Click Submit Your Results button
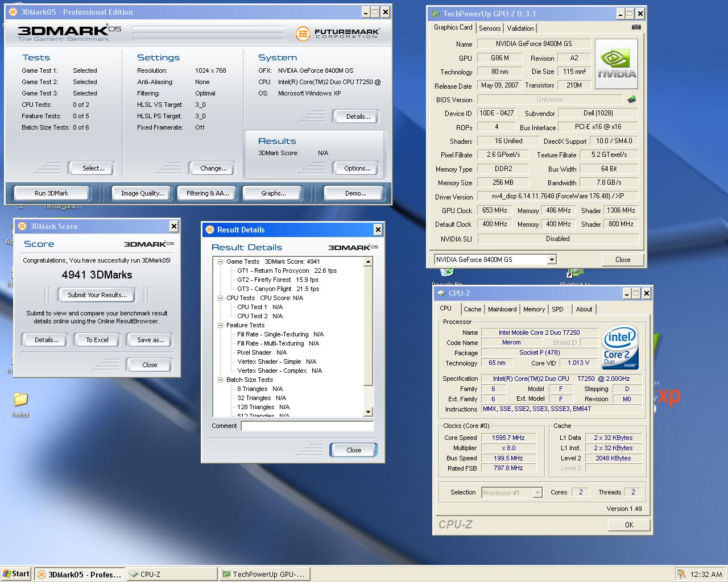This screenshot has height=582, width=728. [x=97, y=295]
